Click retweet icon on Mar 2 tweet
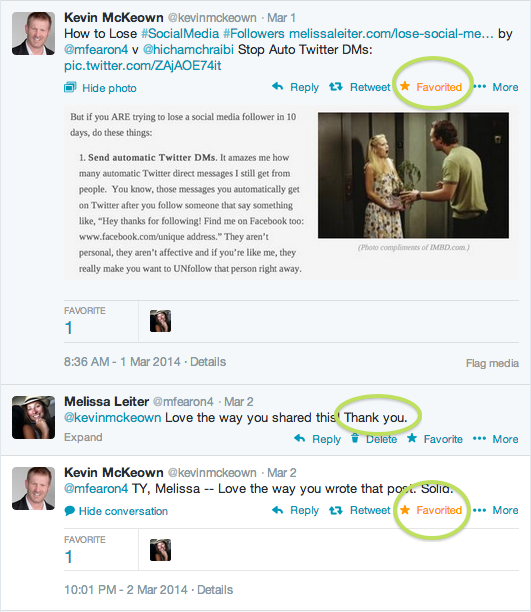The image size is (531, 612). point(335,510)
